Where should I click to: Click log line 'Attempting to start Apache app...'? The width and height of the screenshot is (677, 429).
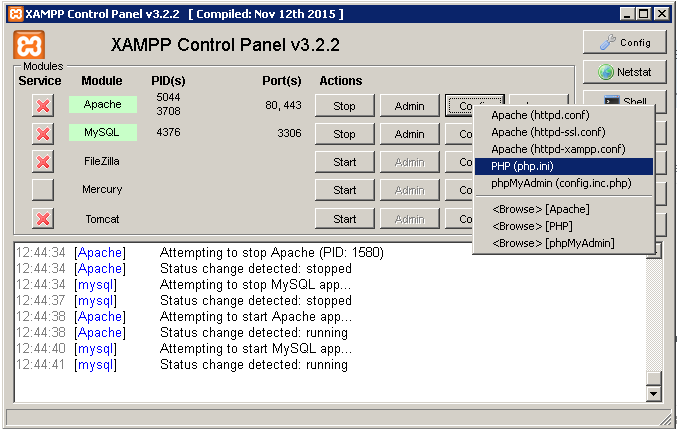(256, 317)
